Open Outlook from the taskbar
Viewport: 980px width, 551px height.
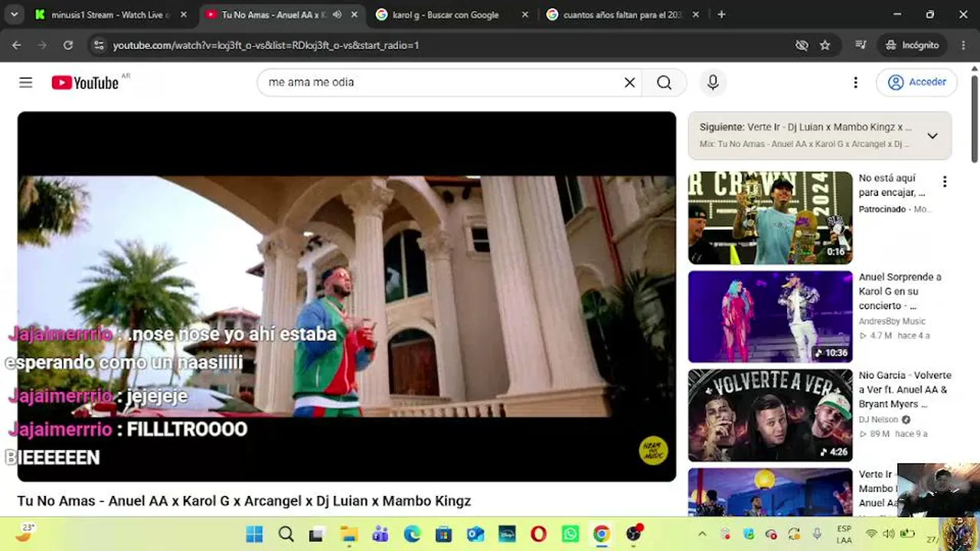[475, 534]
